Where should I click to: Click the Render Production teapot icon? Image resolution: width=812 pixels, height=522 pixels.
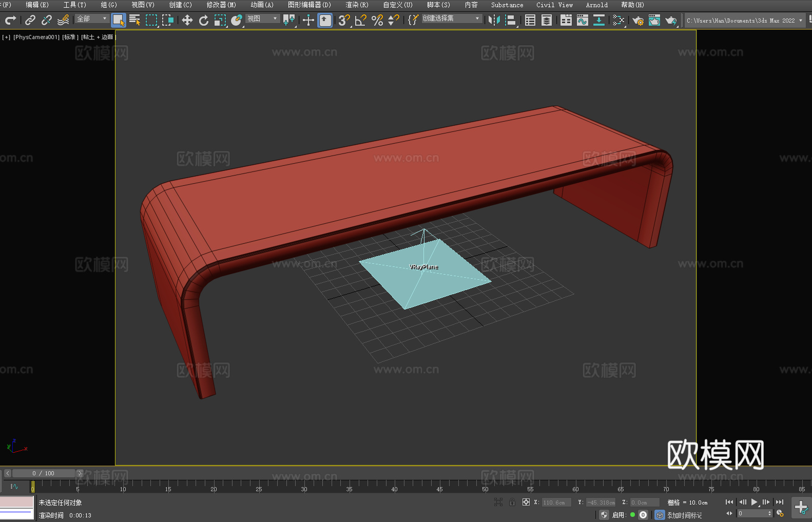pyautogui.click(x=671, y=20)
